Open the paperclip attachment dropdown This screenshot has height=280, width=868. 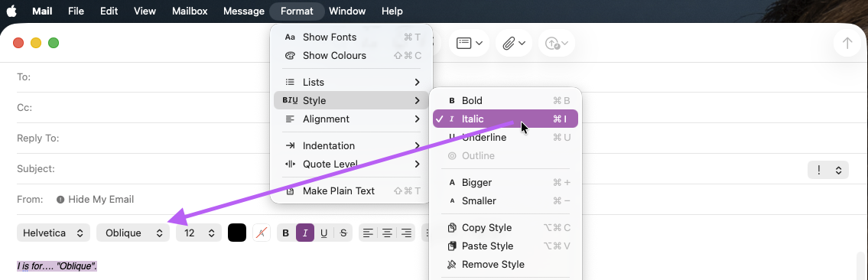pos(514,43)
